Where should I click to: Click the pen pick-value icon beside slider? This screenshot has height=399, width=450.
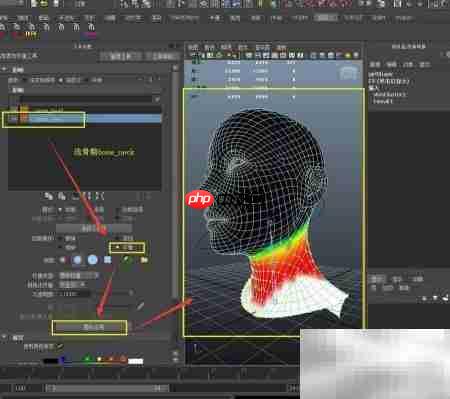point(140,306)
